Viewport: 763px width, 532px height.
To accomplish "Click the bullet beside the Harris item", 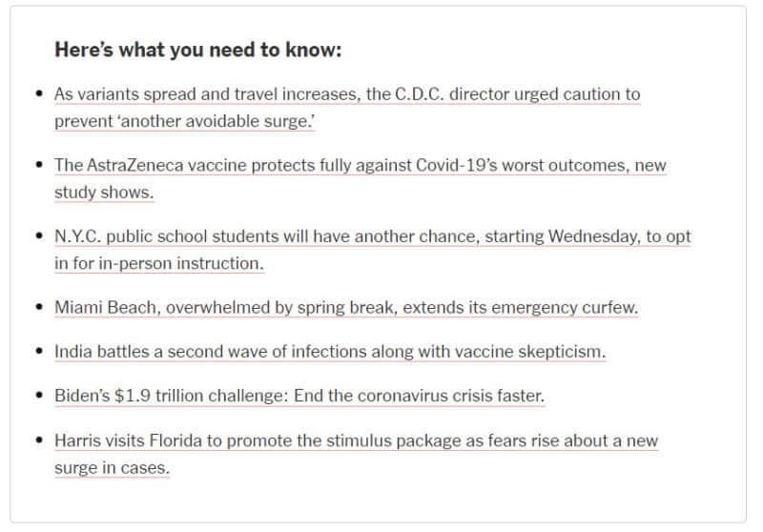I will coord(39,440).
